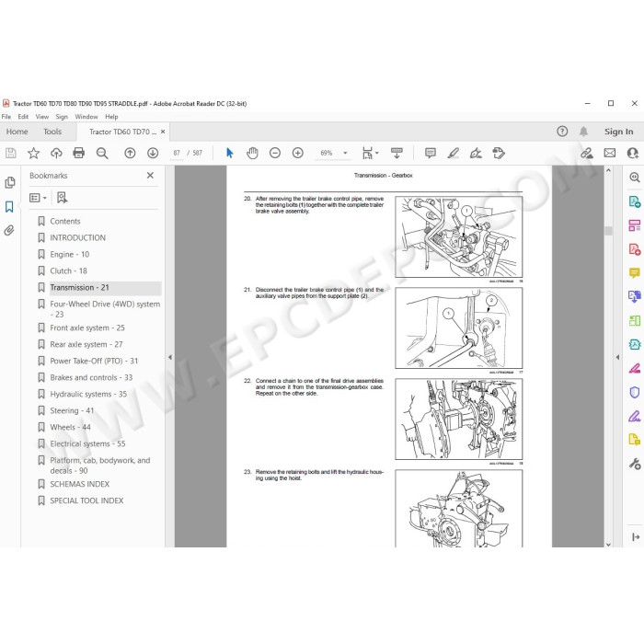Click the stamp tool icon

[x=499, y=154]
